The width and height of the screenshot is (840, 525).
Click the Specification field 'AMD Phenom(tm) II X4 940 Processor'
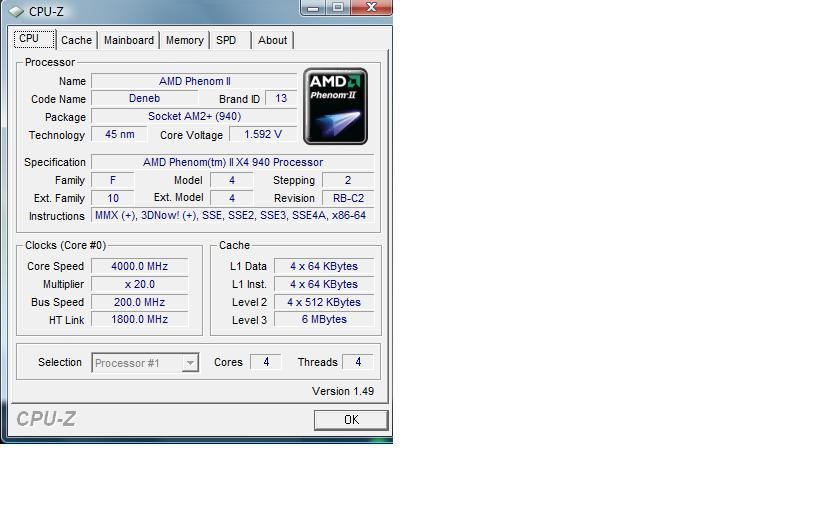click(232, 162)
